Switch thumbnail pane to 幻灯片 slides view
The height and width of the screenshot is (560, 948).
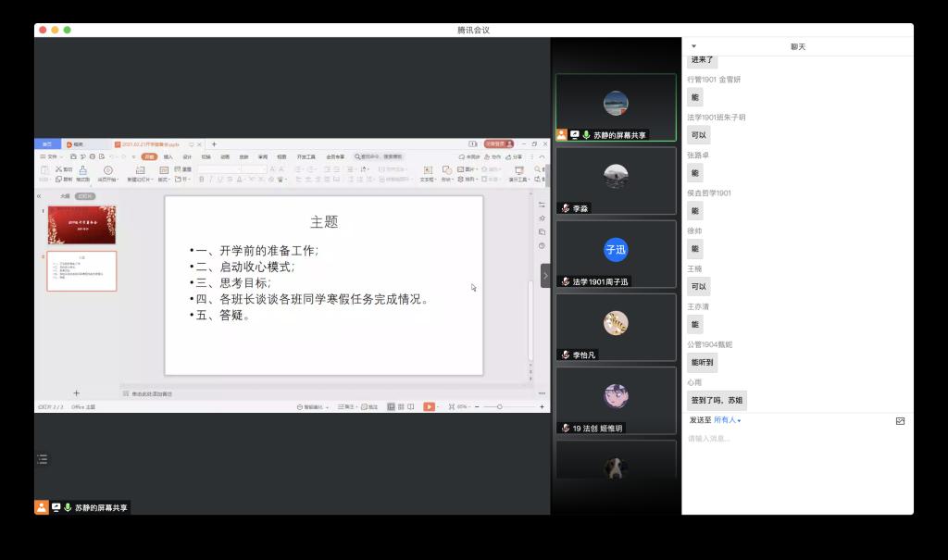pyautogui.click(x=85, y=196)
